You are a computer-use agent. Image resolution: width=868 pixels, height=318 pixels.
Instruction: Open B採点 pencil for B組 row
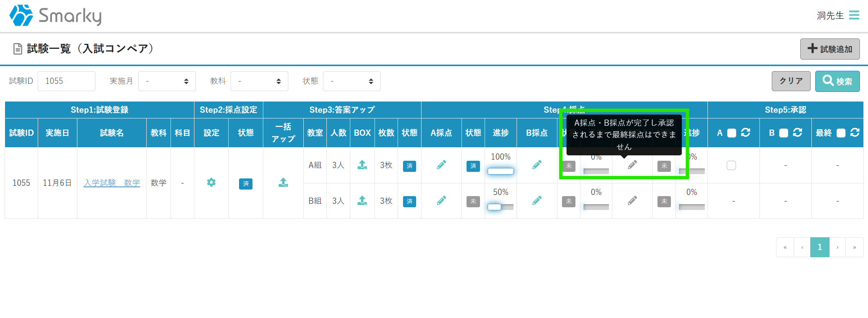(x=537, y=200)
